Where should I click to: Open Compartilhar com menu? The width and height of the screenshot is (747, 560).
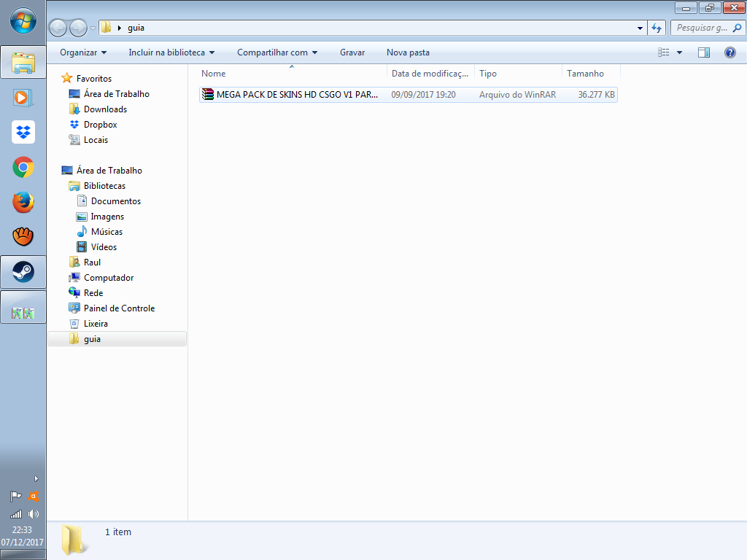coord(277,52)
